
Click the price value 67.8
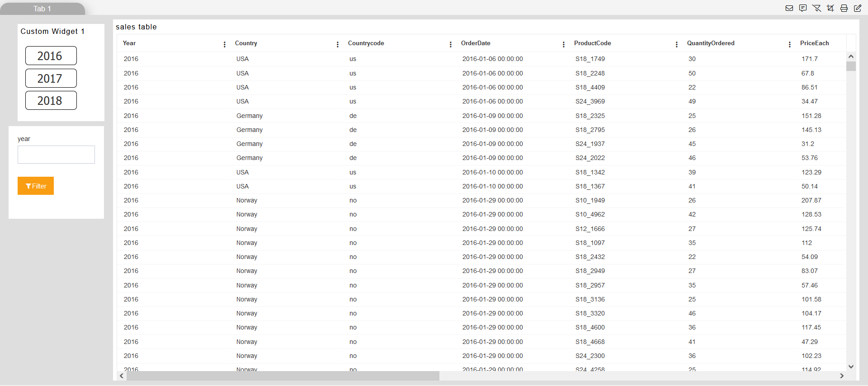(807, 73)
